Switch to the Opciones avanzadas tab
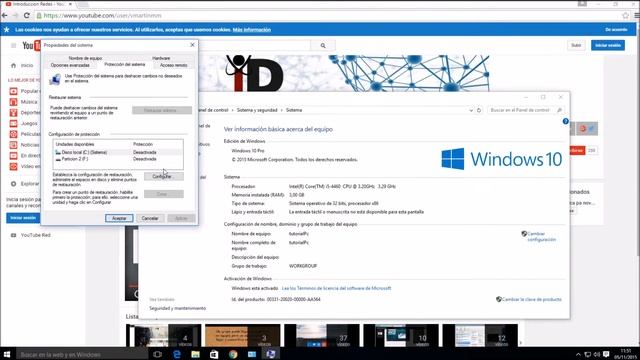The image size is (640, 360). (x=70, y=65)
